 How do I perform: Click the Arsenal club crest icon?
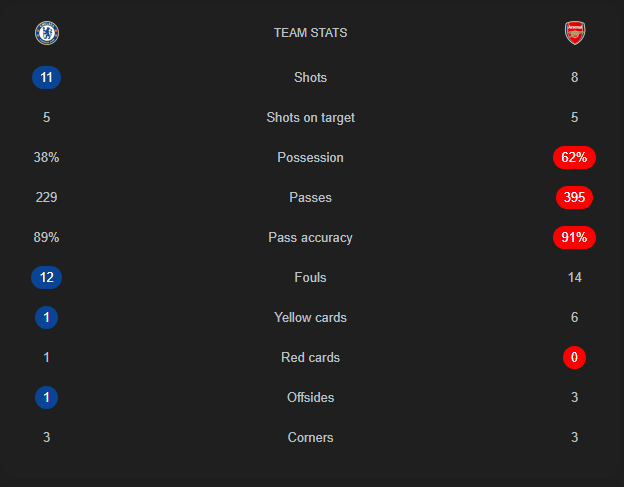coord(575,33)
